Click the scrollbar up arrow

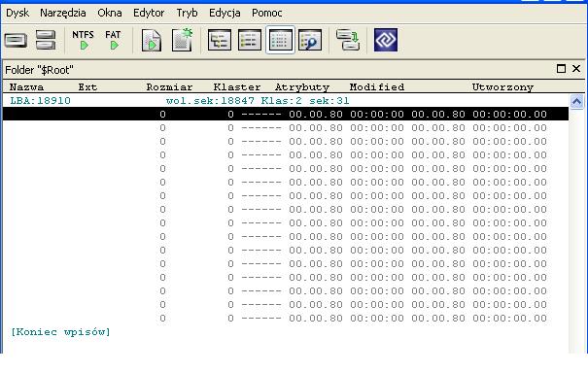[x=576, y=102]
